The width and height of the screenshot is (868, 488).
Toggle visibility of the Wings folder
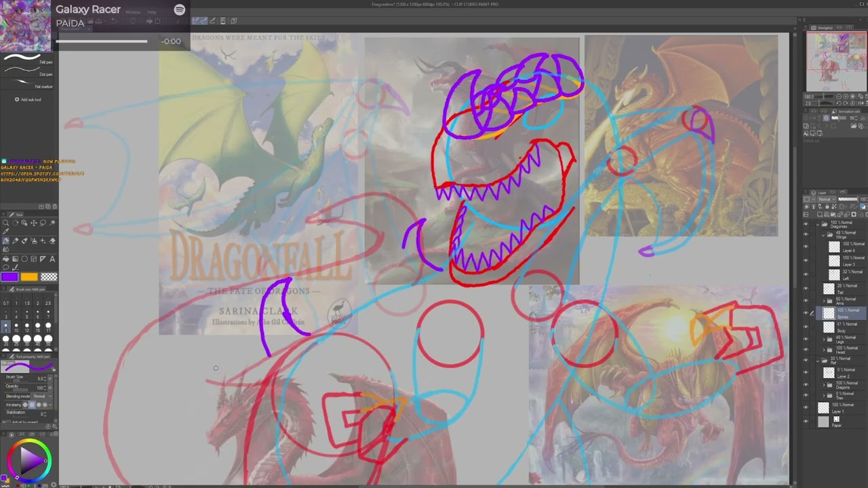pyautogui.click(x=806, y=234)
